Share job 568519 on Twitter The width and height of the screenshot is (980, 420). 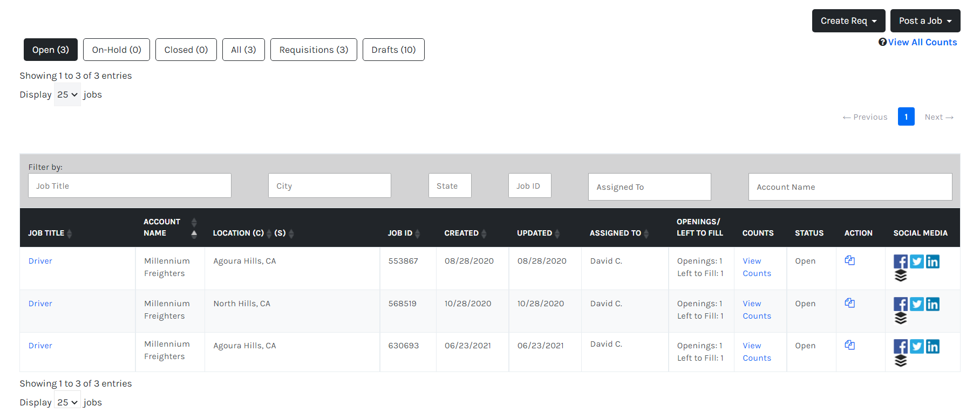916,304
